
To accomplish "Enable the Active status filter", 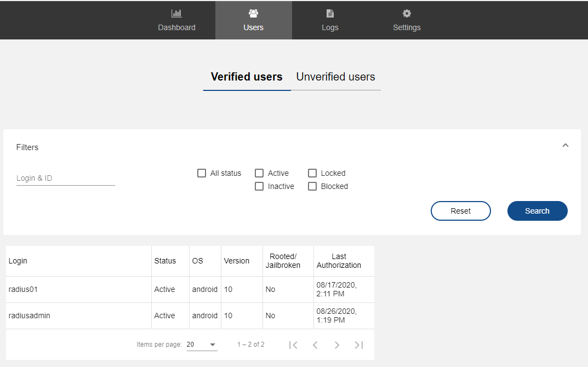I will tap(259, 173).
